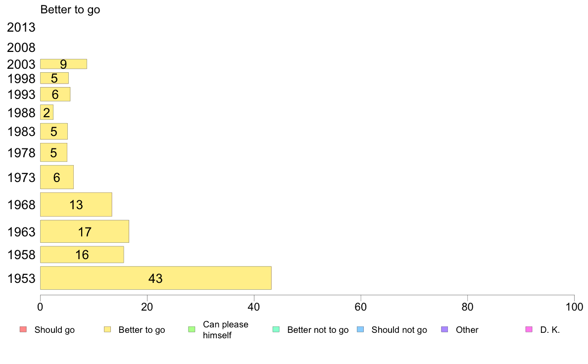The image size is (588, 364).
Task: Click the Should not go legend label
Action: pos(399,330)
